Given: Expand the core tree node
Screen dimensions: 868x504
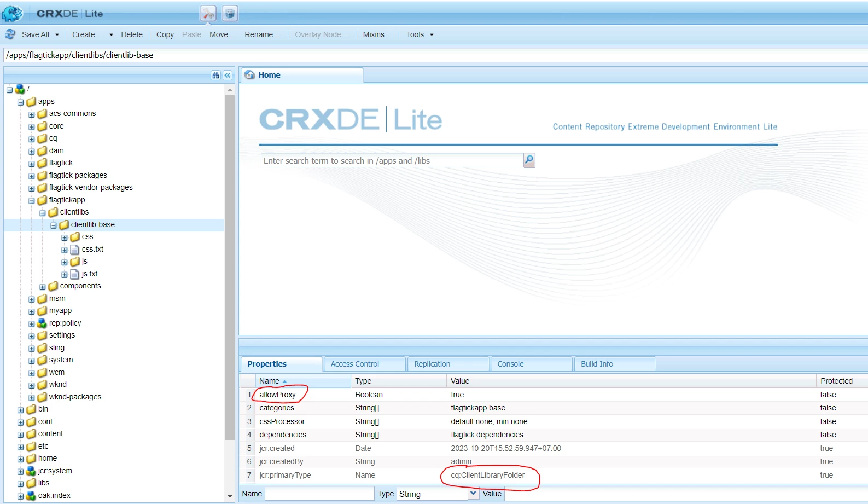Looking at the screenshot, I should point(31,127).
